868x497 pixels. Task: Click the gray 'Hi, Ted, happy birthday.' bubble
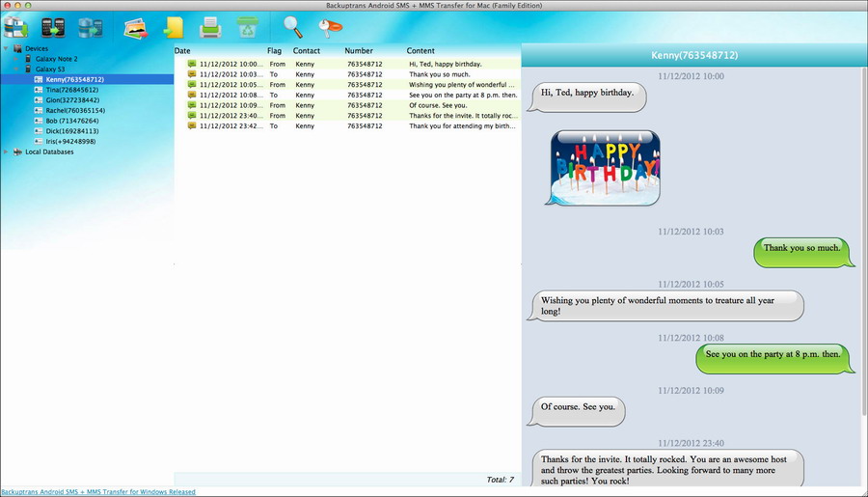(x=586, y=97)
